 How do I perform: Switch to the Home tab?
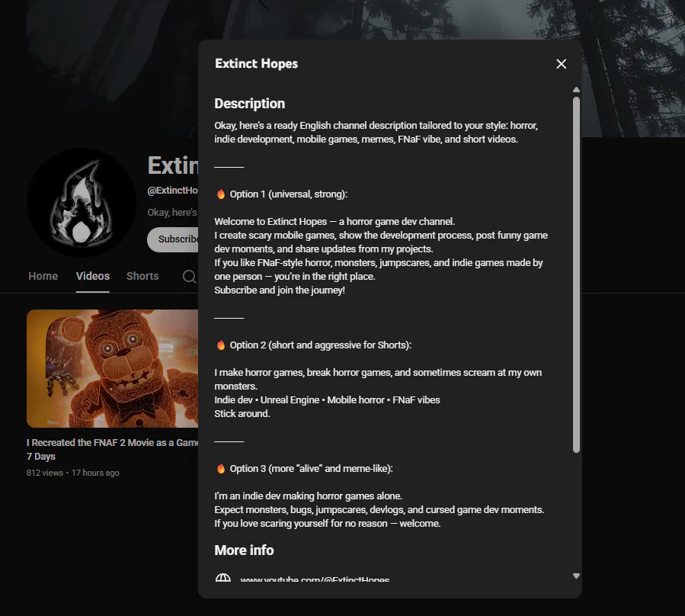(x=43, y=276)
